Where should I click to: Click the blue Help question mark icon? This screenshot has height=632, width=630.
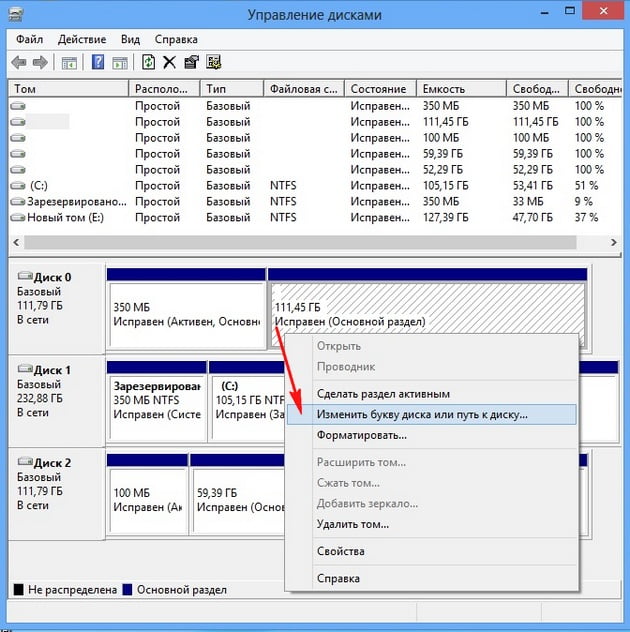pos(98,62)
